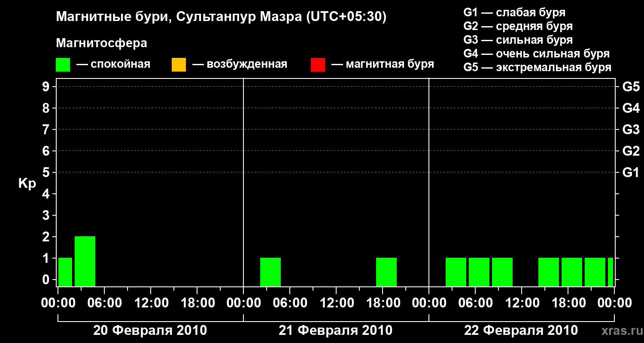Click the '21 Февраля 2010' date label
The height and width of the screenshot is (343, 644).
(336, 331)
